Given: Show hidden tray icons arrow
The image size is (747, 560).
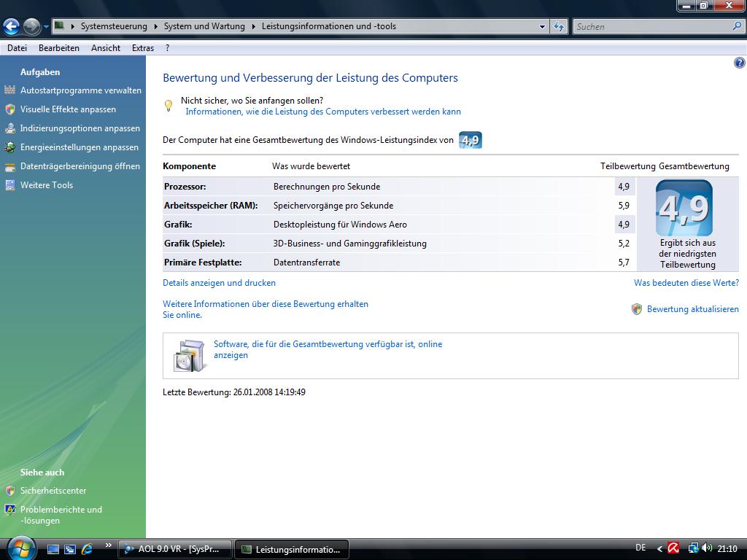Looking at the screenshot, I should (x=659, y=549).
